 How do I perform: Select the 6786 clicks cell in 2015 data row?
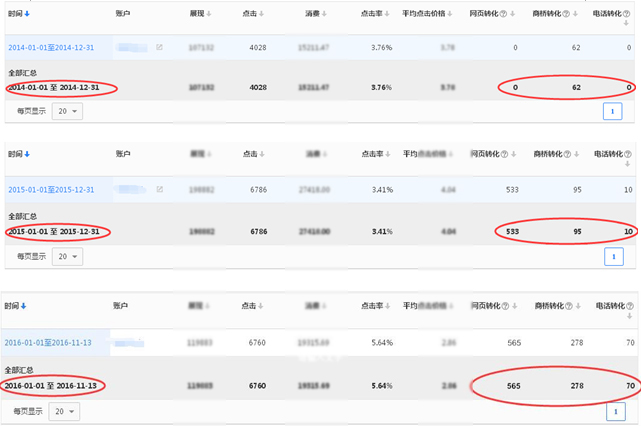coord(259,190)
